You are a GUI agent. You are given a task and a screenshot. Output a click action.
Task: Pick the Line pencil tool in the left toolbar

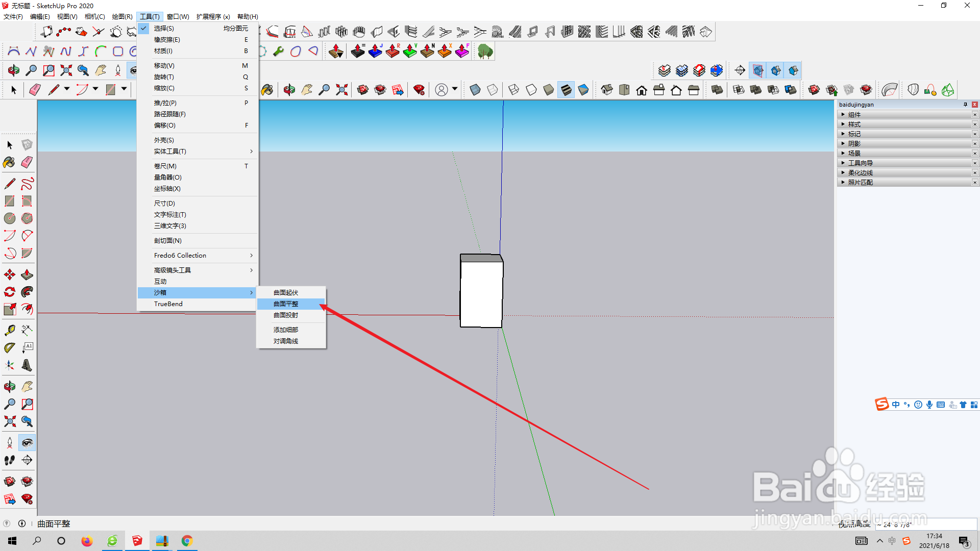[x=9, y=183]
